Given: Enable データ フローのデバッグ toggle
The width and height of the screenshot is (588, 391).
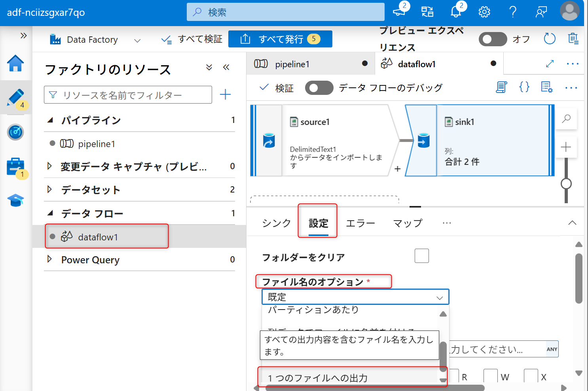Looking at the screenshot, I should pyautogui.click(x=319, y=87).
